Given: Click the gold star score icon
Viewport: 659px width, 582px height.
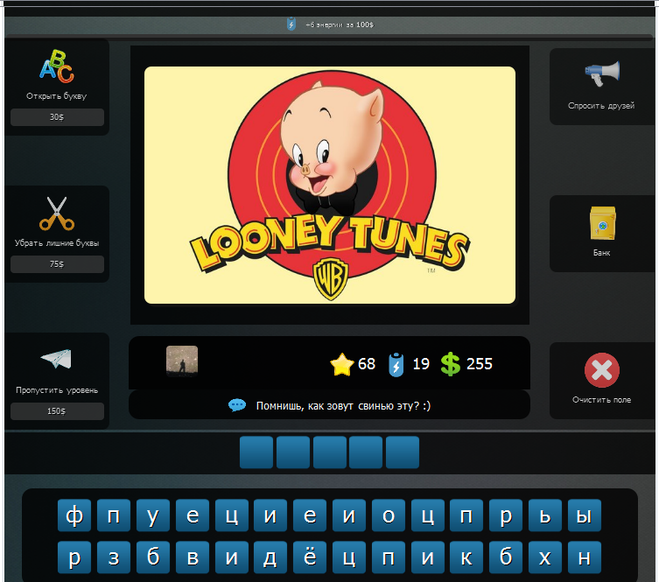Looking at the screenshot, I should coord(342,364).
